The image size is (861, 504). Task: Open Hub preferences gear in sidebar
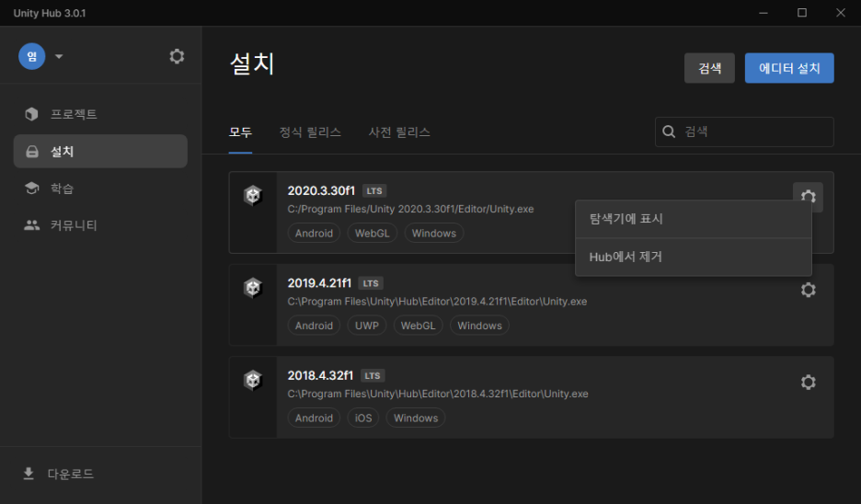pos(177,56)
